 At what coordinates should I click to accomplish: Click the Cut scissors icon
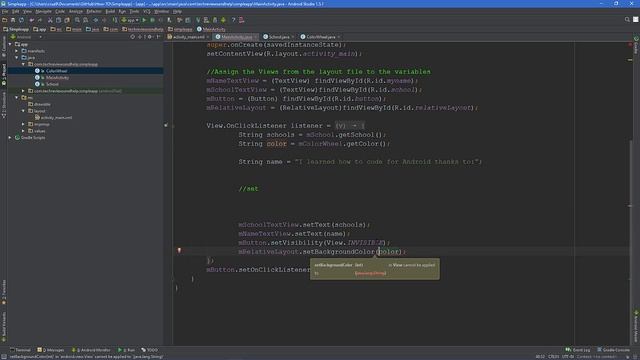tap(50, 20)
